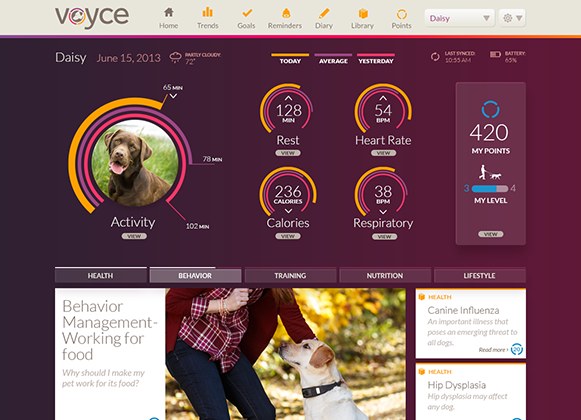The height and width of the screenshot is (420, 581).
Task: Open the Daisy pet selector dropdown
Action: pyautogui.click(x=459, y=18)
